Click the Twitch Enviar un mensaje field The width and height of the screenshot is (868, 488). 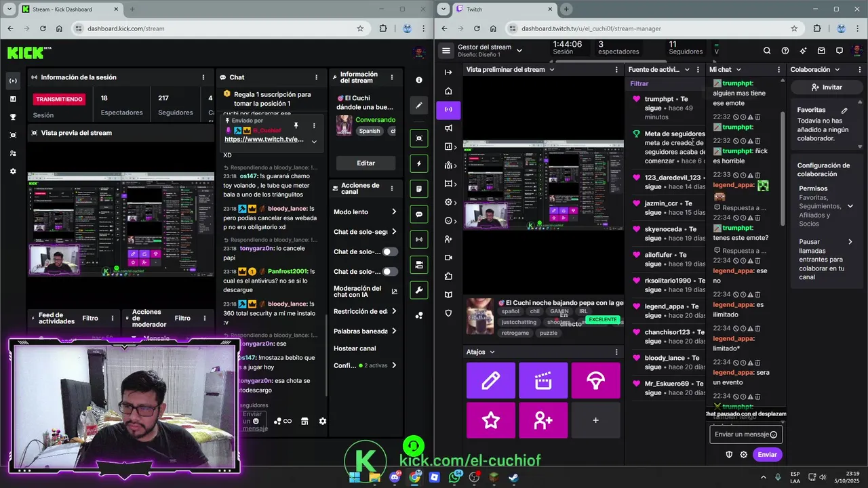[x=746, y=434]
